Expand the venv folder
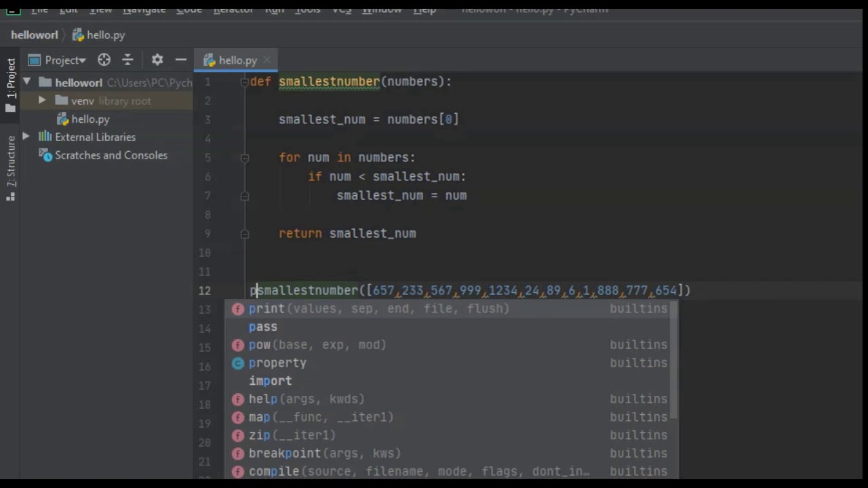868x488 pixels. 42,100
